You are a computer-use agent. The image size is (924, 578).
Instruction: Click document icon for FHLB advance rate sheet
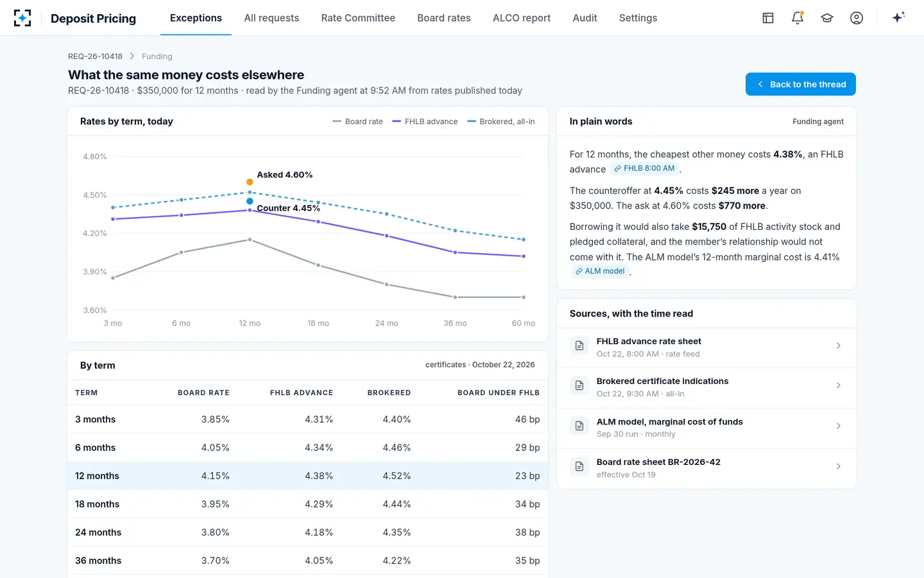[x=579, y=346]
